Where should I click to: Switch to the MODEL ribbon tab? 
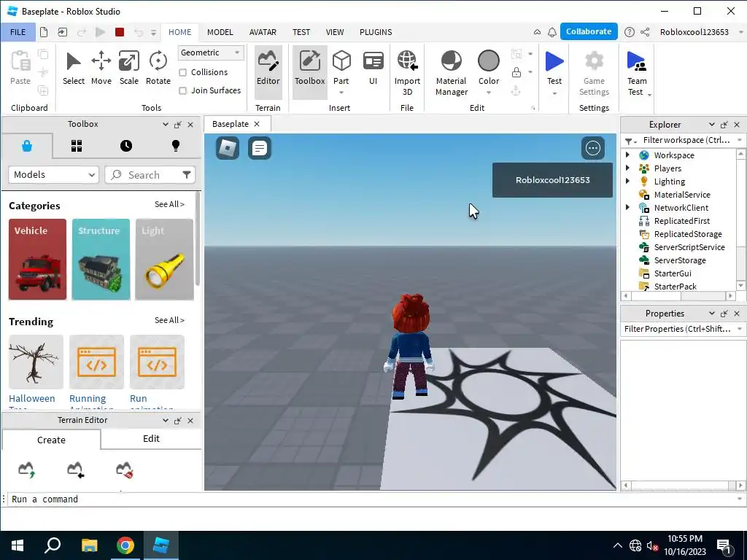[220, 32]
